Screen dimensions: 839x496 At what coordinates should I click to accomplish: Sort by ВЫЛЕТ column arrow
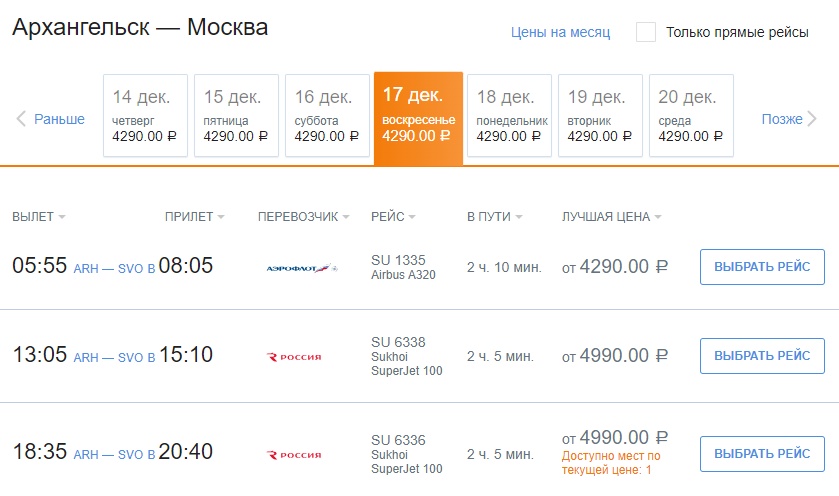click(62, 217)
